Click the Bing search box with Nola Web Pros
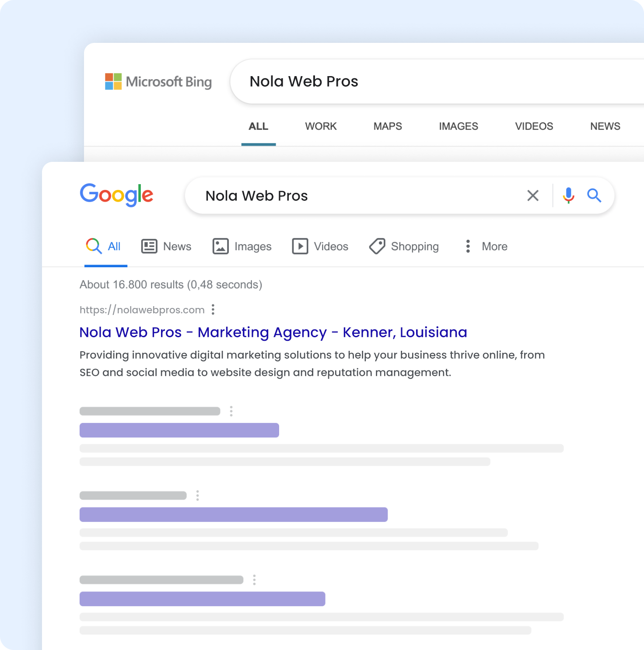Viewport: 644px width, 650px height. click(x=437, y=81)
